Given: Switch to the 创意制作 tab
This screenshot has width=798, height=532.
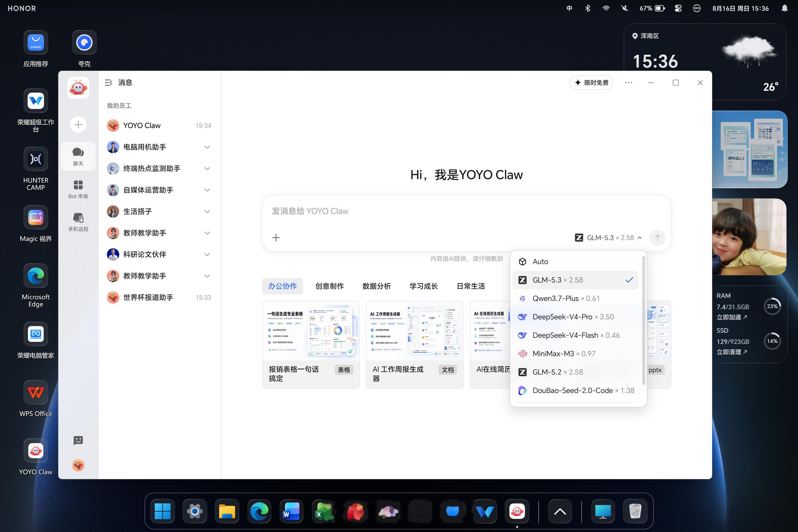Looking at the screenshot, I should click(x=329, y=286).
